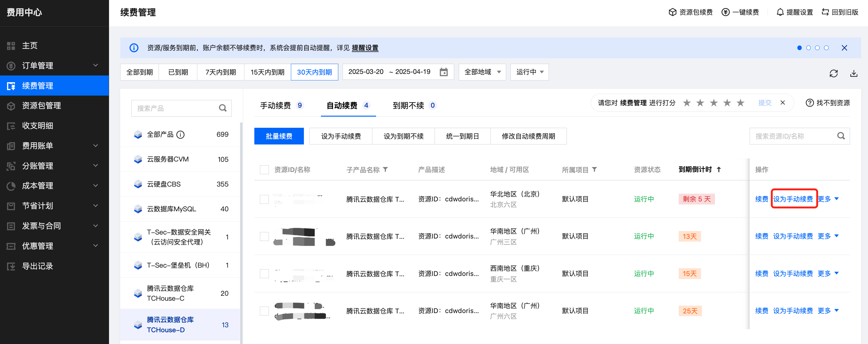Screen dimensions: 868x344
Task: Click the blue 批量续费 button
Action: [279, 136]
